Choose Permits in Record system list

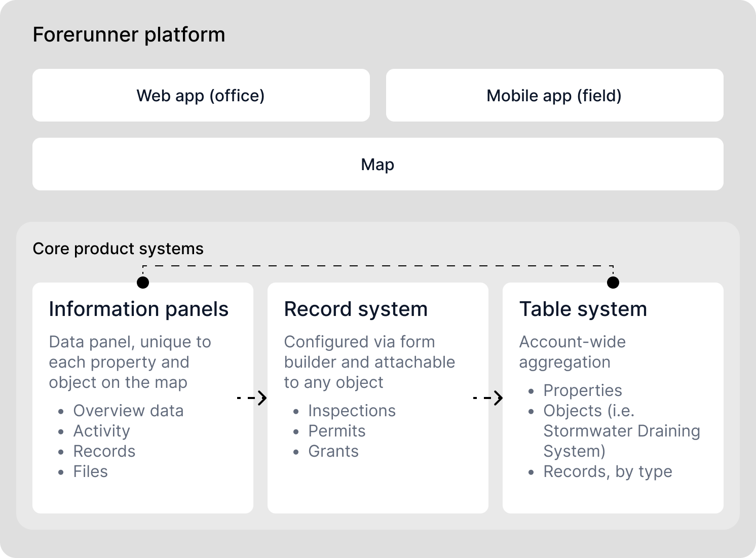pyautogui.click(x=336, y=431)
